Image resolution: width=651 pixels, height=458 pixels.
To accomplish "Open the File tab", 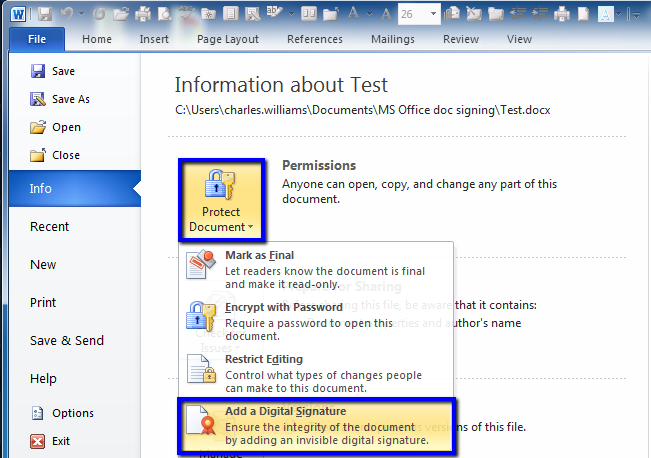I will [37, 39].
